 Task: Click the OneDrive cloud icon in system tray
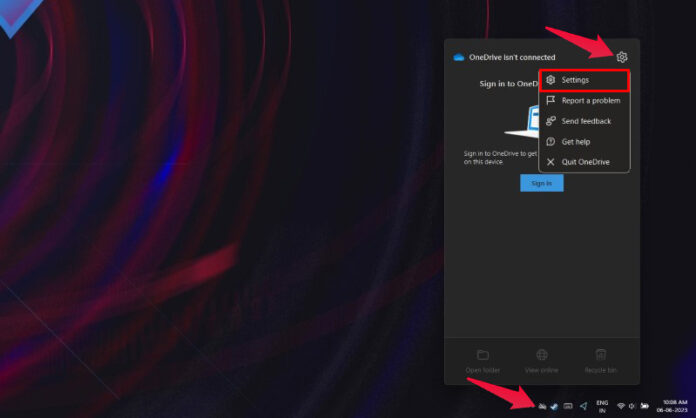coord(541,407)
